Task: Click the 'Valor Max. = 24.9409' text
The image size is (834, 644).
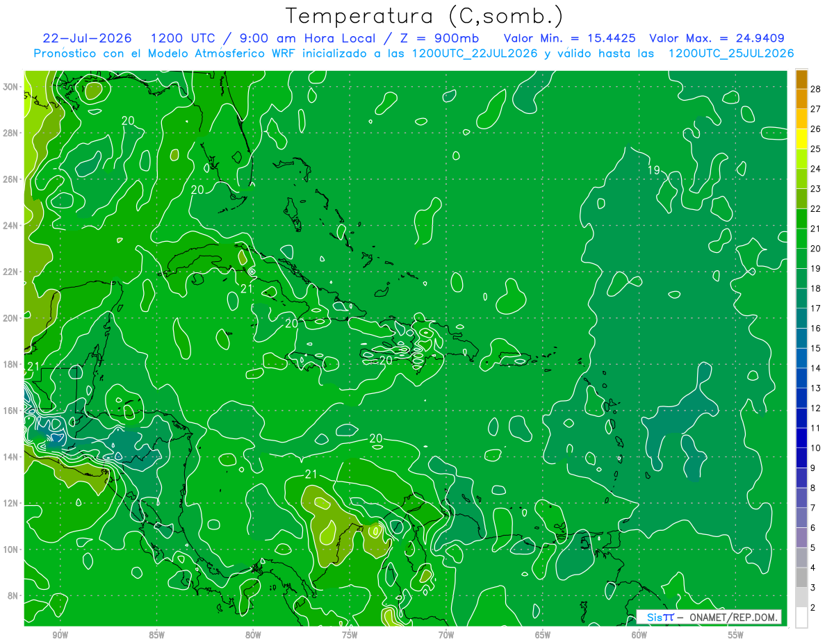Action: 717,38
